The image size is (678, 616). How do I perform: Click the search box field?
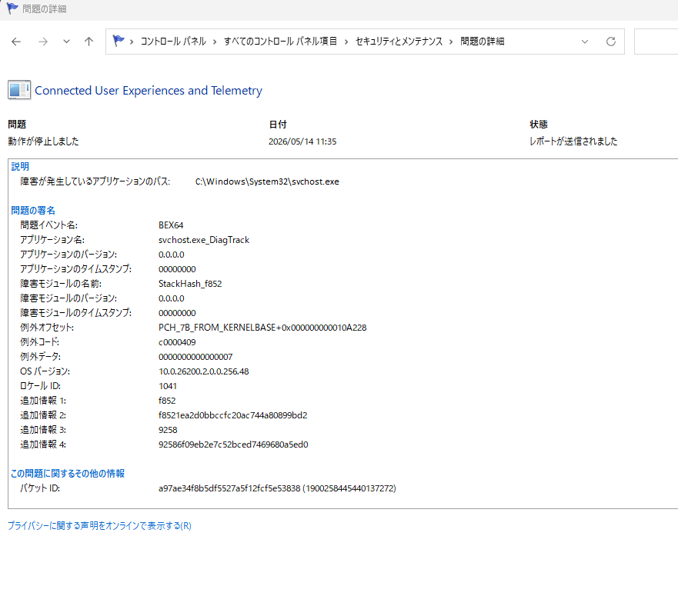(656, 42)
